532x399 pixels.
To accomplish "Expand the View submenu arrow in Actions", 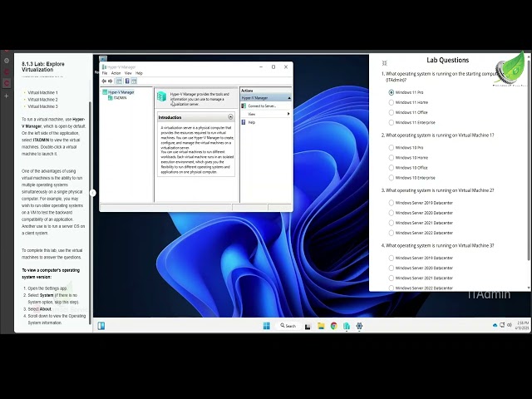I will [288, 114].
